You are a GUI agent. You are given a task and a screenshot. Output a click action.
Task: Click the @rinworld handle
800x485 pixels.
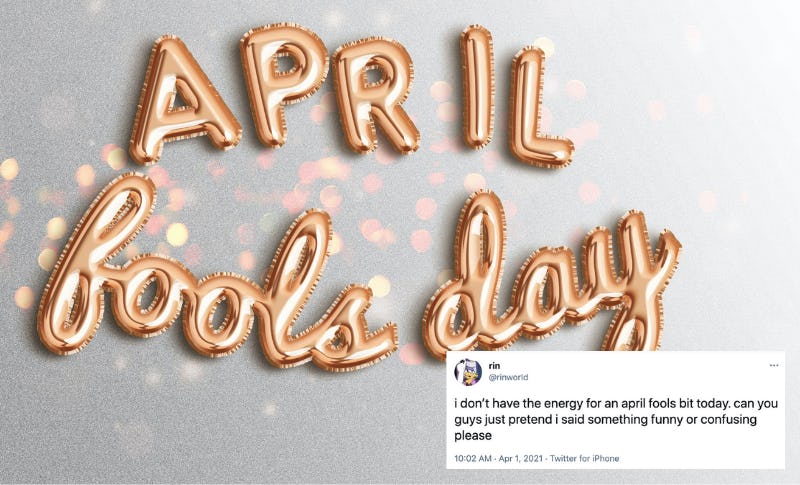pyautogui.click(x=509, y=378)
